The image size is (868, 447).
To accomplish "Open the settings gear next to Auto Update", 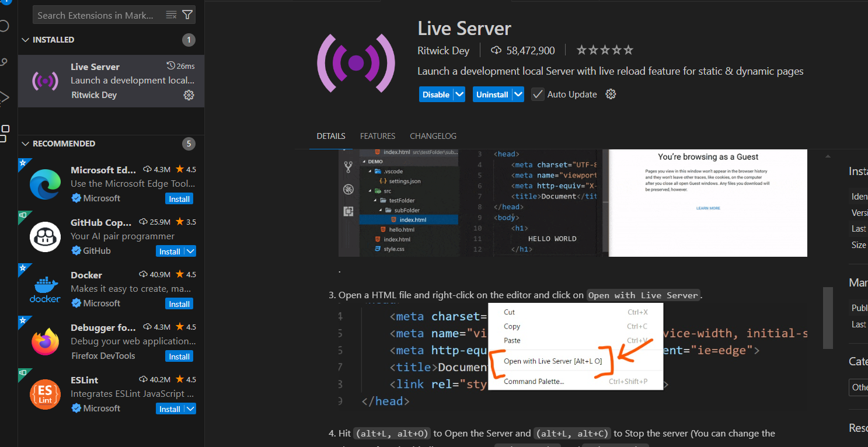I will point(611,95).
